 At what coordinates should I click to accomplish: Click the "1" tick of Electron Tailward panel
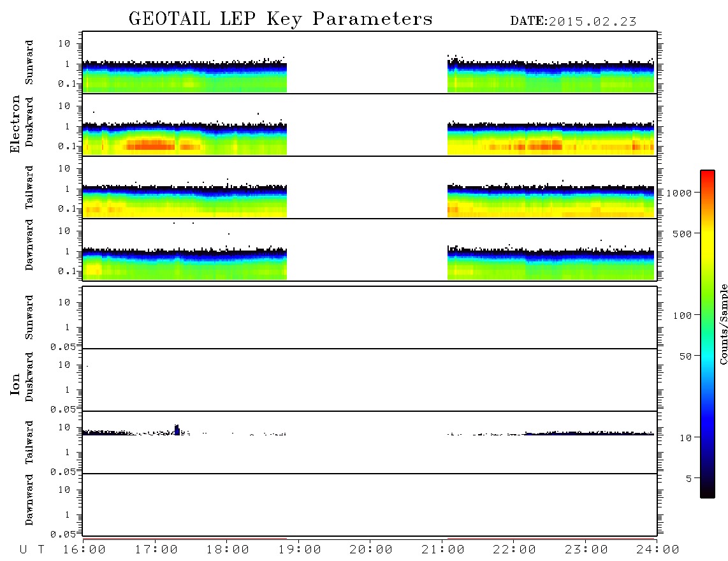coord(68,189)
